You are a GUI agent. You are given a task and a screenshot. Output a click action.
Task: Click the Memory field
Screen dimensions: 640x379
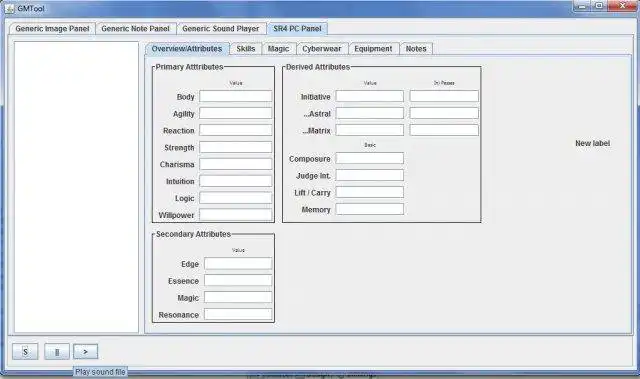(x=370, y=209)
